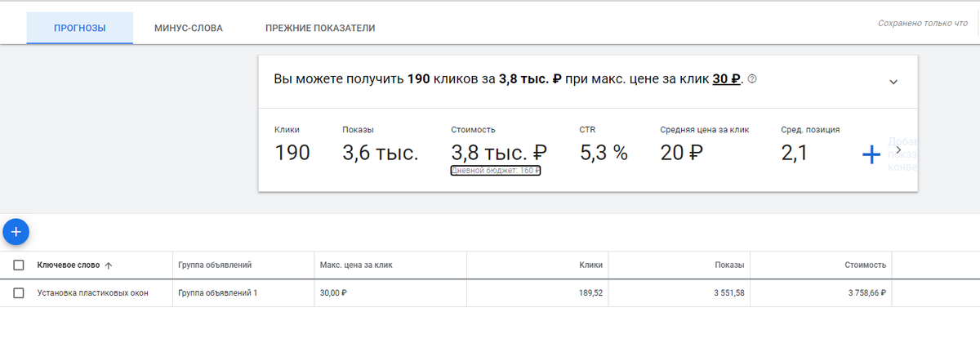Click the underlined 30 ₽ max price
980x339 pixels.
(x=726, y=79)
